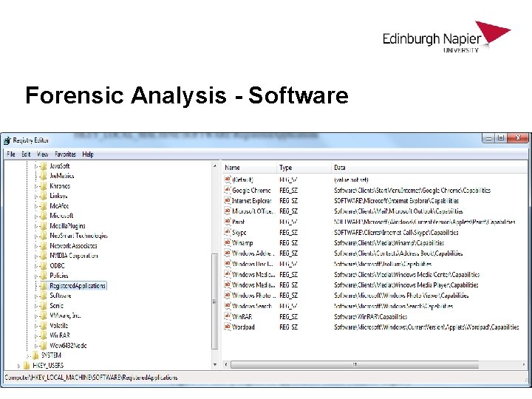The width and height of the screenshot is (532, 399).
Task: Click the Google Chrome string value icon
Action: pos(228,190)
